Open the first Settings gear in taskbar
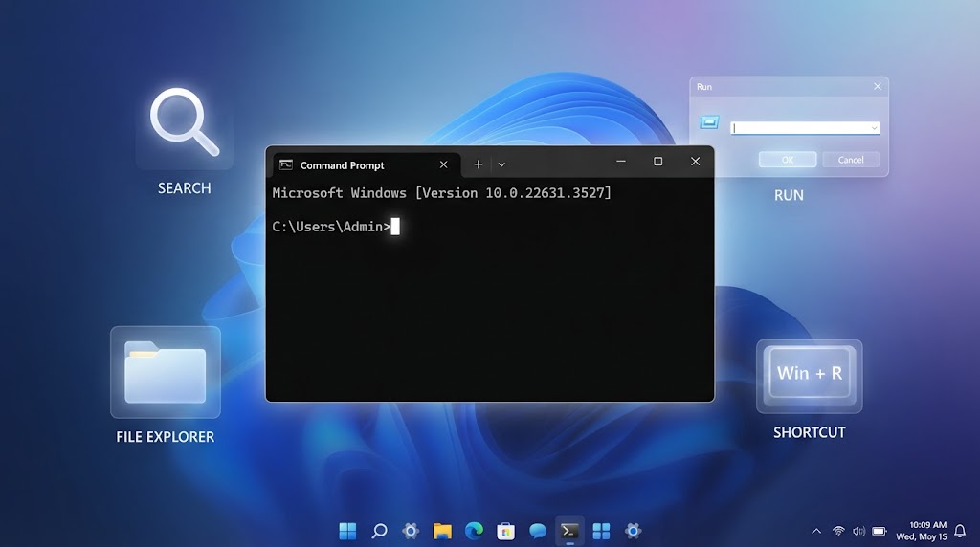This screenshot has width=980, height=547. (411, 531)
